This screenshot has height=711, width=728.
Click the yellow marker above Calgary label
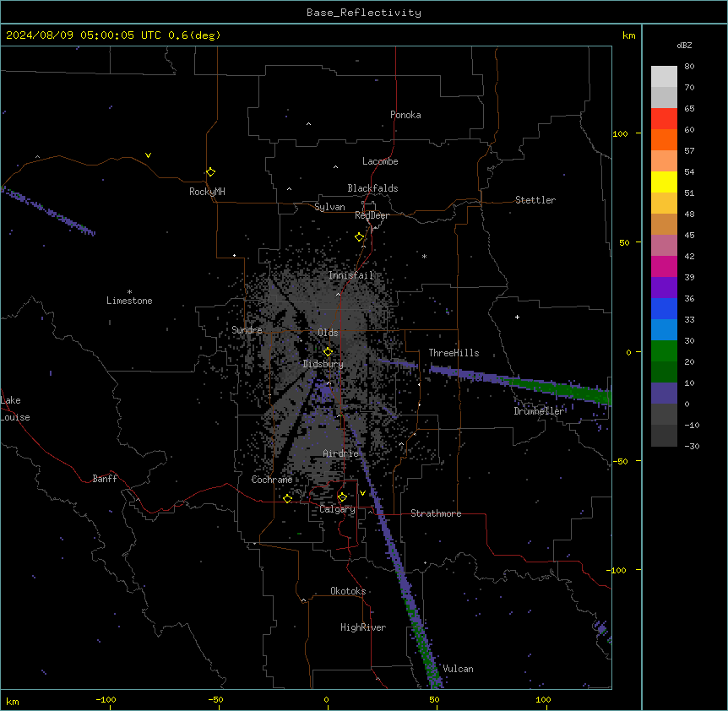tap(342, 497)
